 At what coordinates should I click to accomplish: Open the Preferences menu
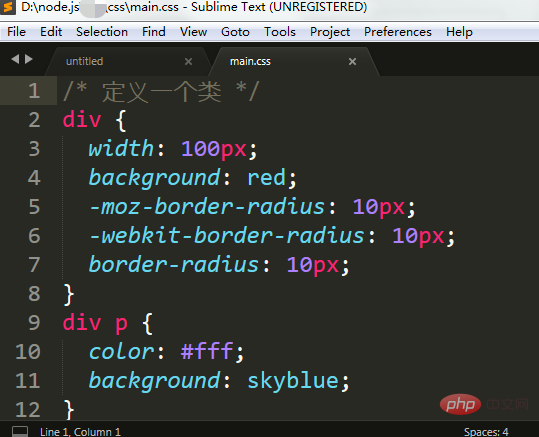398,32
